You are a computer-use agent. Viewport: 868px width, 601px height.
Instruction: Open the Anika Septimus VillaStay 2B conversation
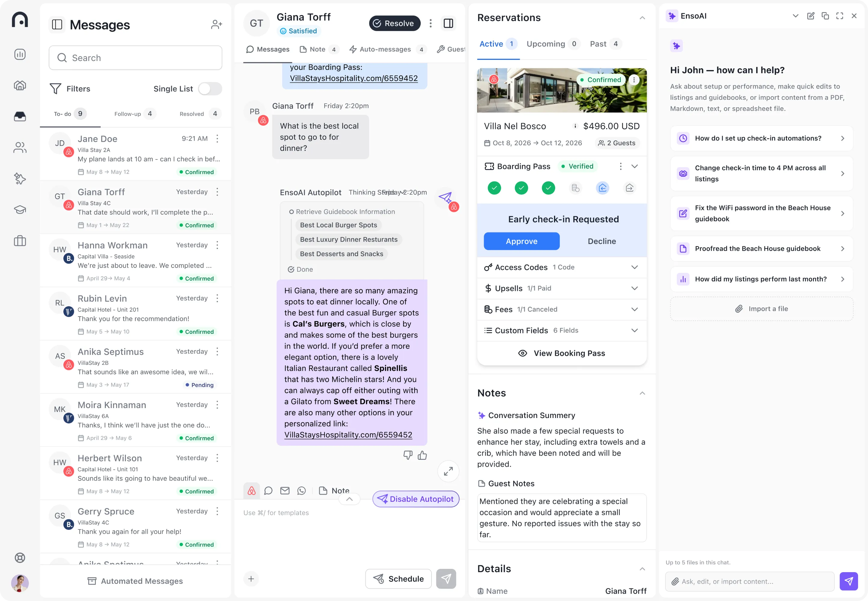pyautogui.click(x=136, y=367)
